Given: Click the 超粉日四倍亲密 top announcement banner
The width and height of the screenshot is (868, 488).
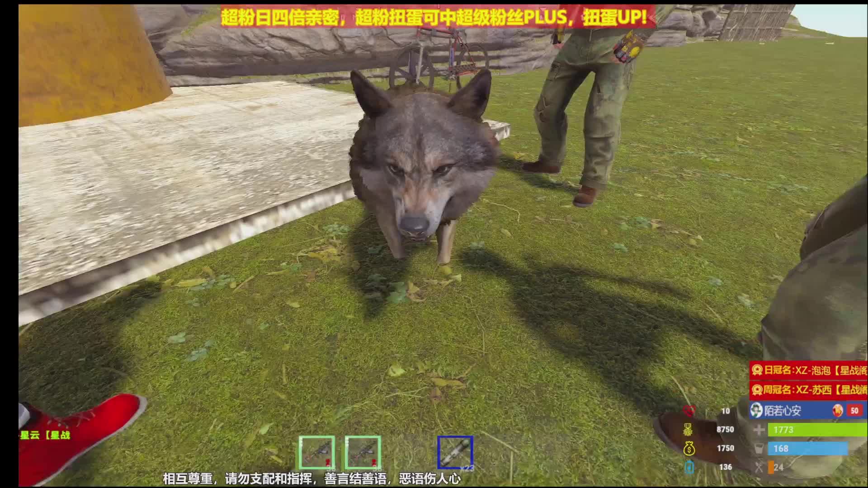Looking at the screenshot, I should [434, 18].
